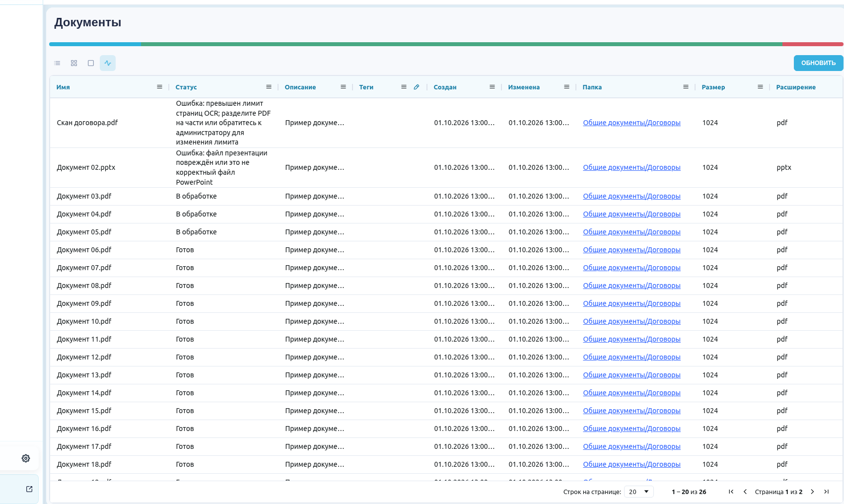Click the OCR limit error message

click(x=223, y=123)
